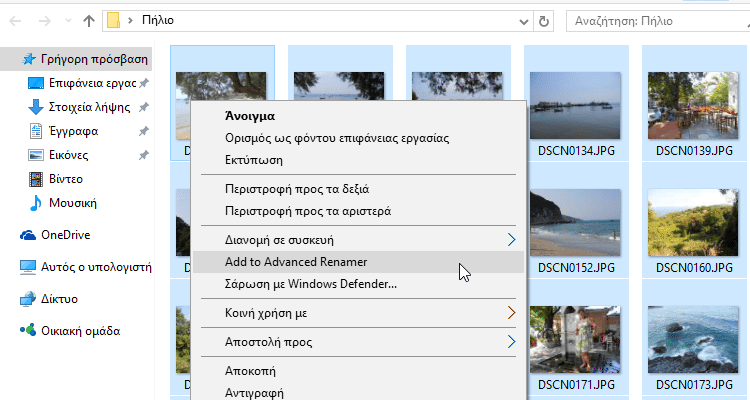The image size is (750, 400).
Task: Click the Downloads blue arrow icon
Action: click(x=36, y=107)
